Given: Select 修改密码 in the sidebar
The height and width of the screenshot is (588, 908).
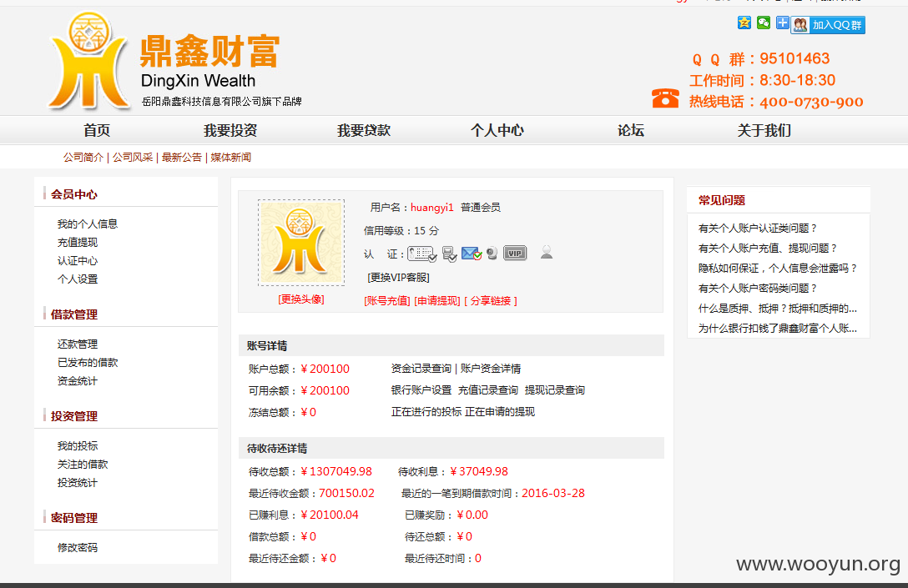Looking at the screenshot, I should pyautogui.click(x=78, y=547).
